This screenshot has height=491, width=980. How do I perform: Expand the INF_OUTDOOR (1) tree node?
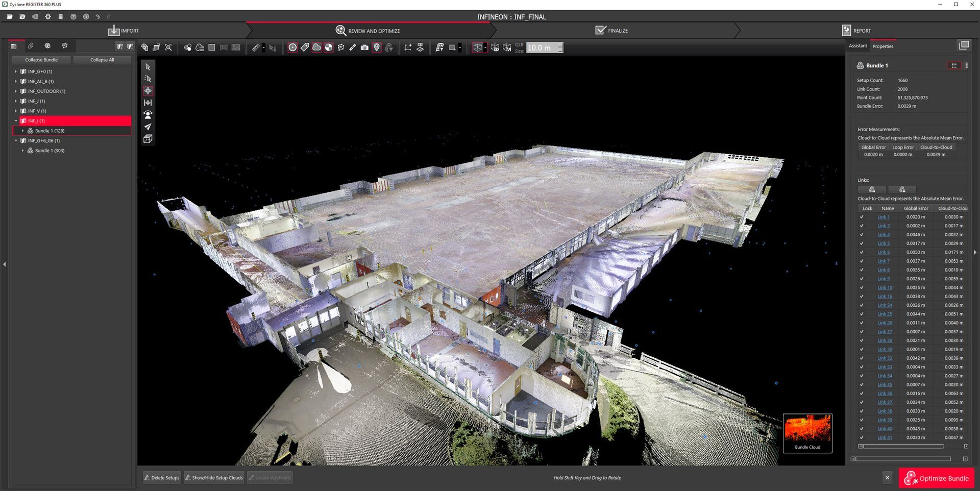pos(16,91)
